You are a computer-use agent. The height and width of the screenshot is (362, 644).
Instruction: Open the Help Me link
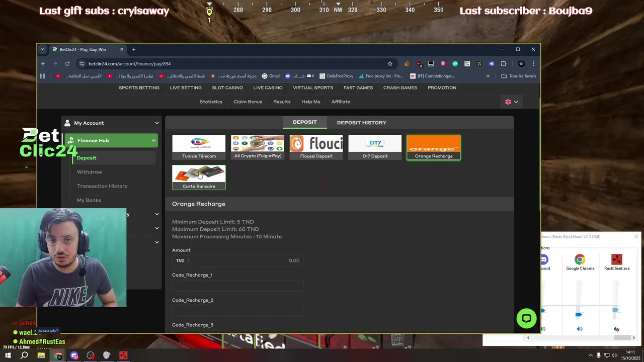(311, 102)
